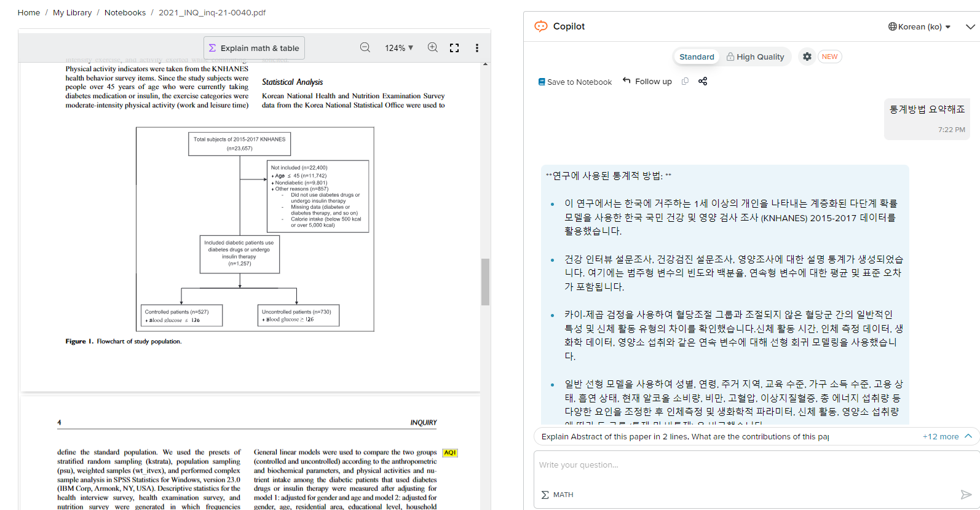
Task: Copy the Copilot response
Action: coord(685,81)
